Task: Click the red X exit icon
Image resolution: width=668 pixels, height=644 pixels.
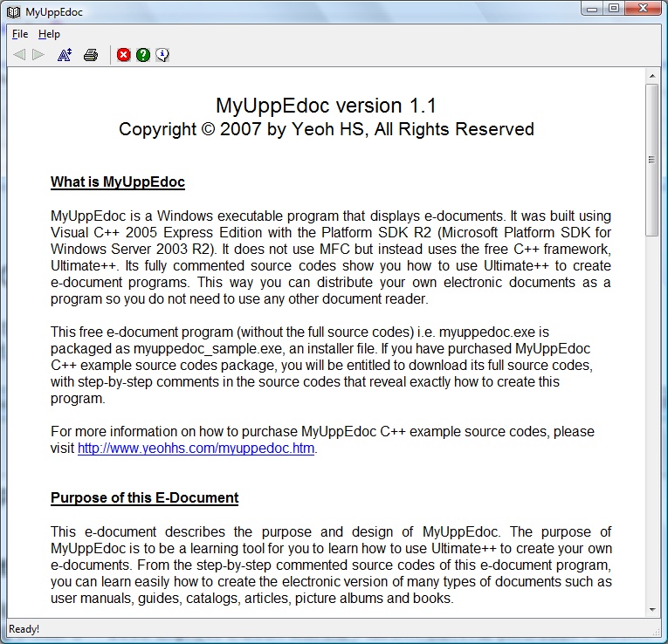Action: pyautogui.click(x=123, y=54)
